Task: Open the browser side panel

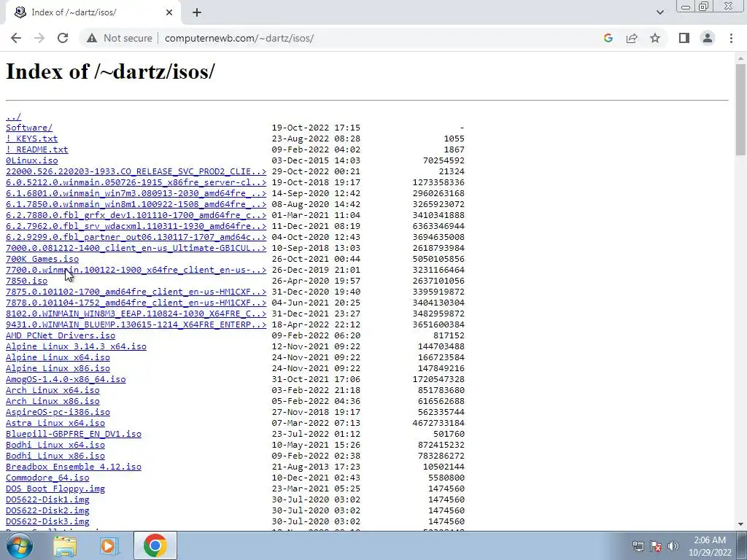Action: (x=684, y=38)
